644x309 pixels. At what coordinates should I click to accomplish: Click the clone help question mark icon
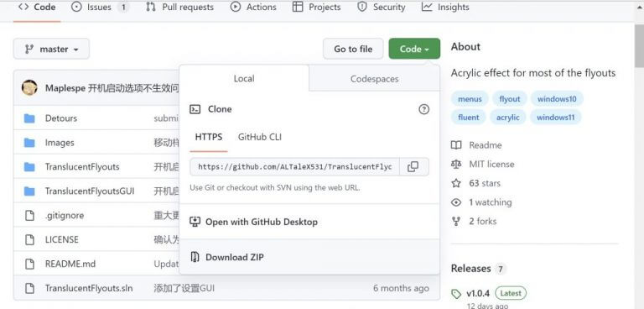[x=423, y=109]
